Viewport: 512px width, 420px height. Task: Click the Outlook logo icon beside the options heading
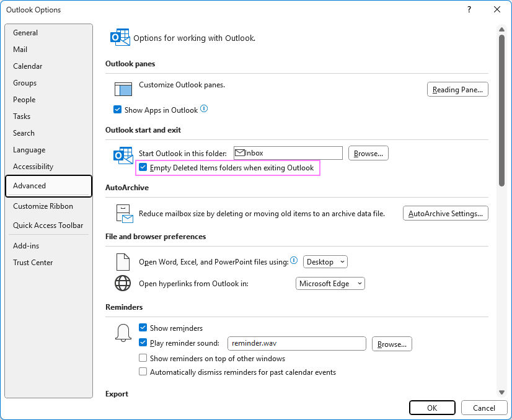120,37
